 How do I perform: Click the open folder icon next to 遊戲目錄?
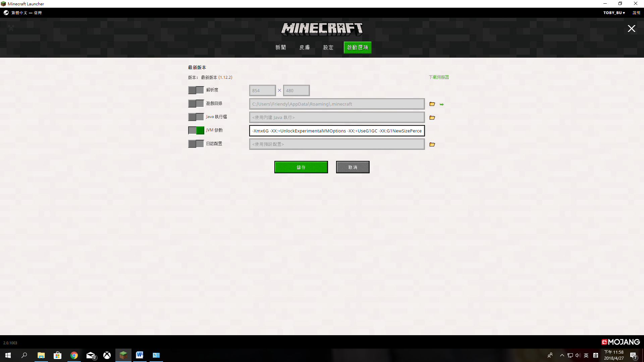pos(432,104)
